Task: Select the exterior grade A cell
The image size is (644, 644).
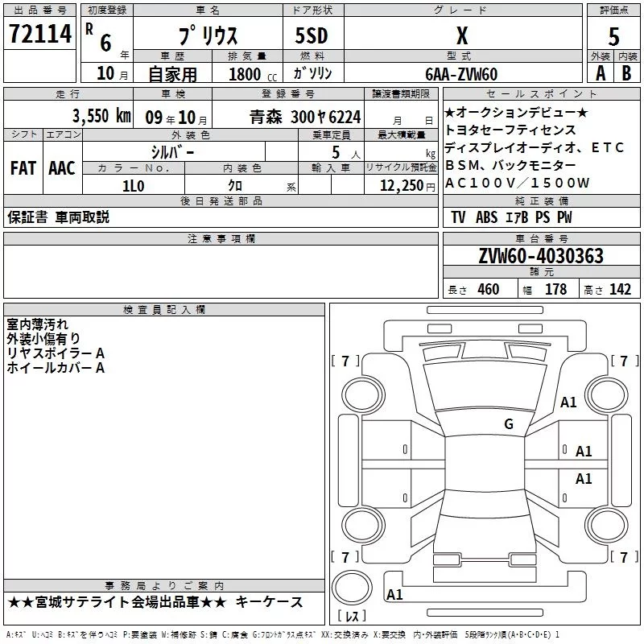Action: pyautogui.click(x=600, y=72)
